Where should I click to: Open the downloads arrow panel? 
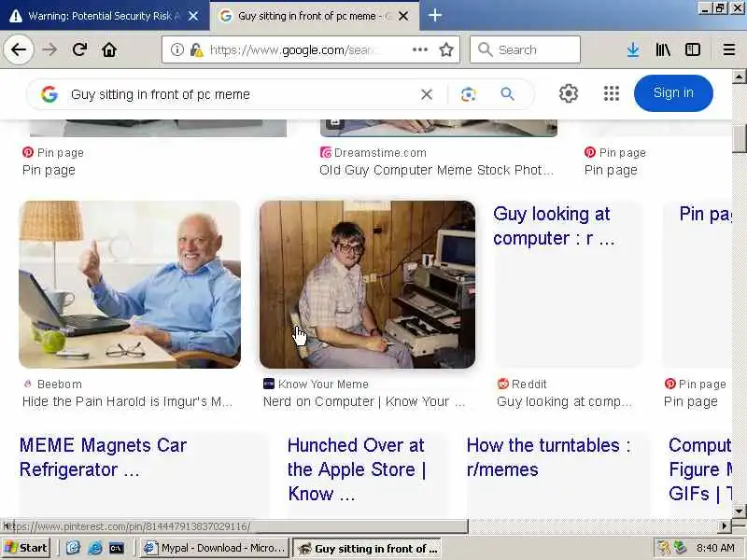coord(633,49)
